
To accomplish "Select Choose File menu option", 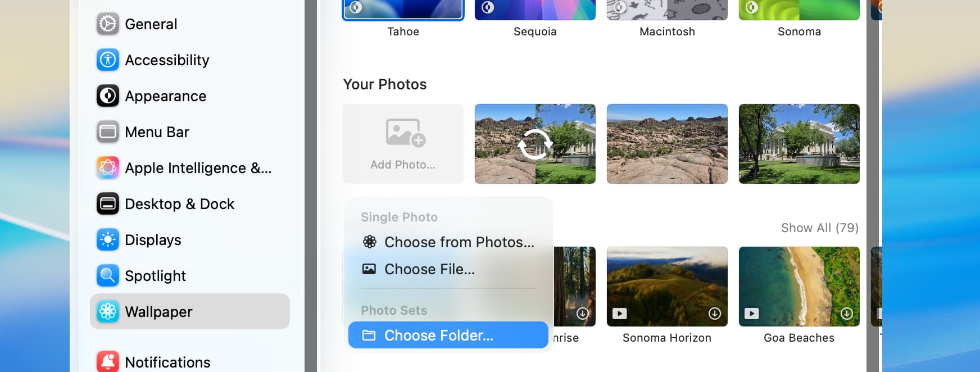I will [x=429, y=269].
